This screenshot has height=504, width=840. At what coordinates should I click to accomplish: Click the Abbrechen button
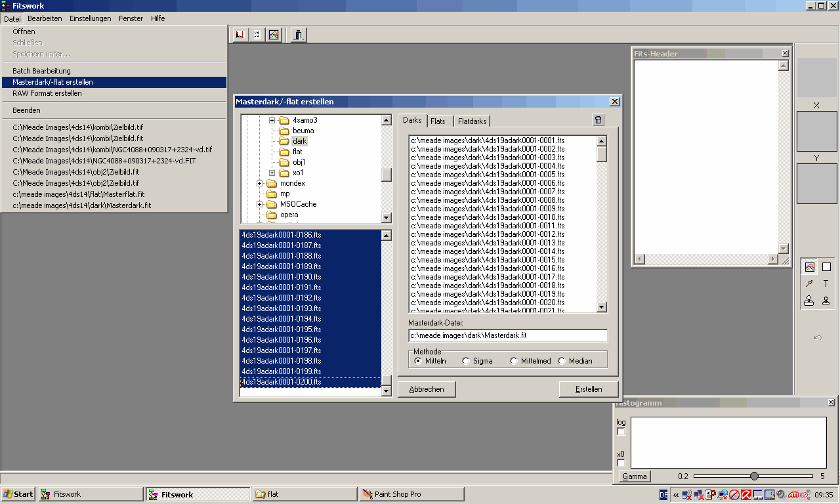(427, 389)
